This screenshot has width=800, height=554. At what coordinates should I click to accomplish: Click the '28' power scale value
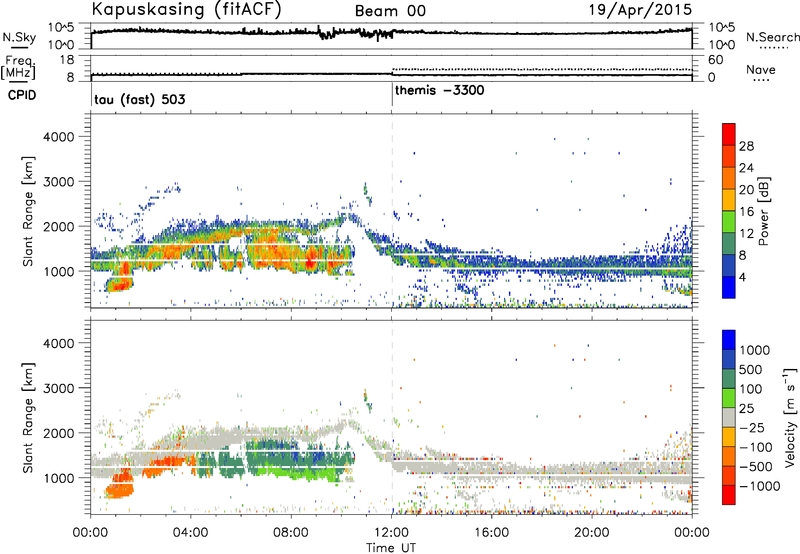[746, 146]
